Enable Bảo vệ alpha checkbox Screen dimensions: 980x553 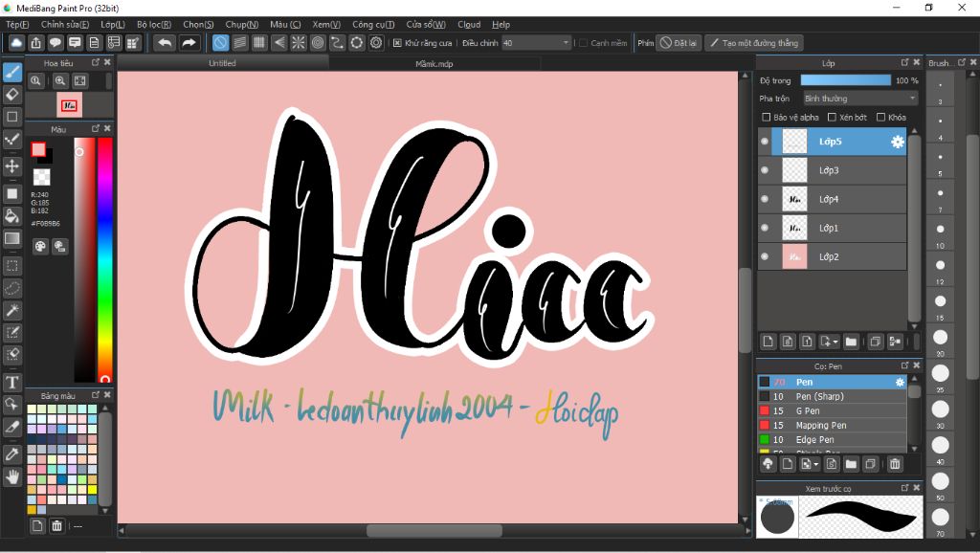[x=767, y=117]
